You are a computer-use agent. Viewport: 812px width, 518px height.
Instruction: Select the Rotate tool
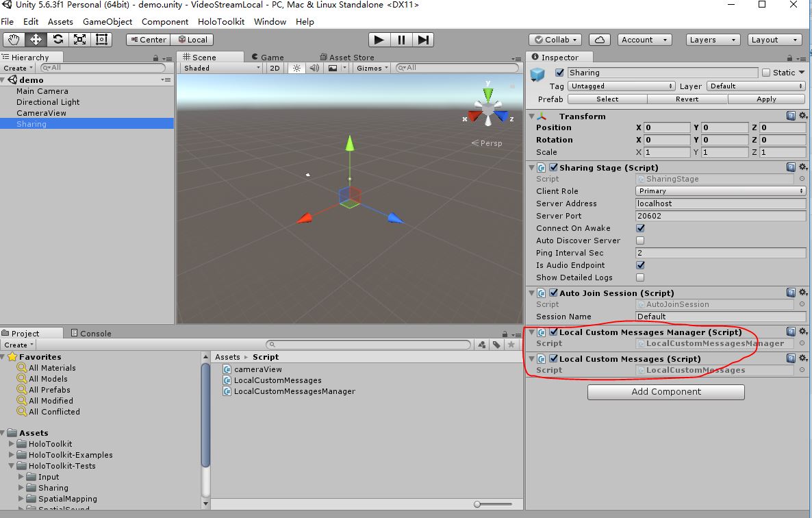point(58,39)
